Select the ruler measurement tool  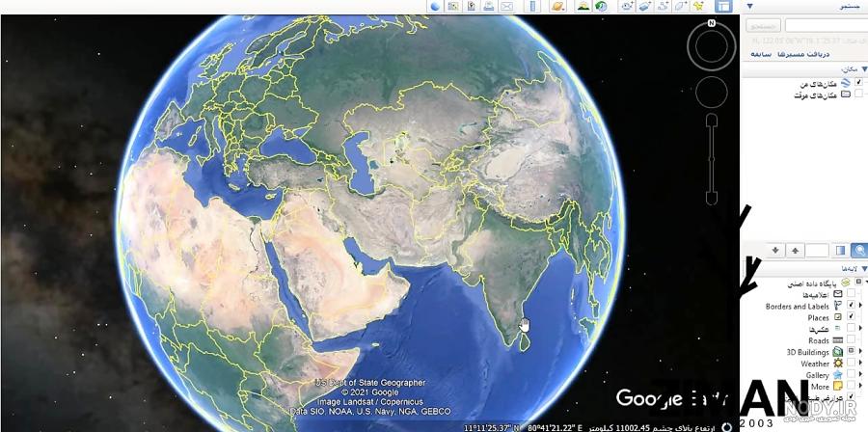(532, 6)
